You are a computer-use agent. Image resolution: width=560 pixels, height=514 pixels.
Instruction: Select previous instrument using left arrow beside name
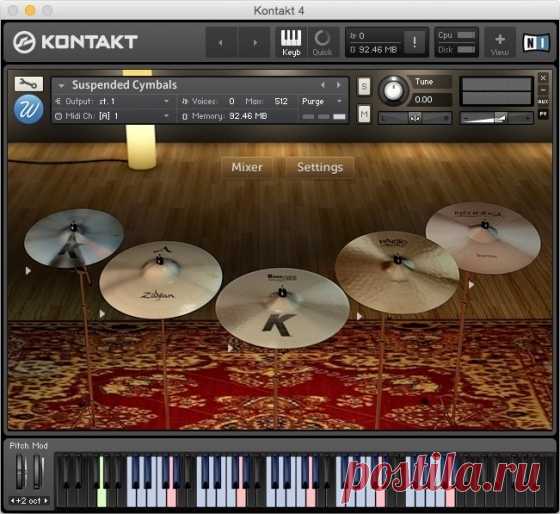(x=323, y=85)
